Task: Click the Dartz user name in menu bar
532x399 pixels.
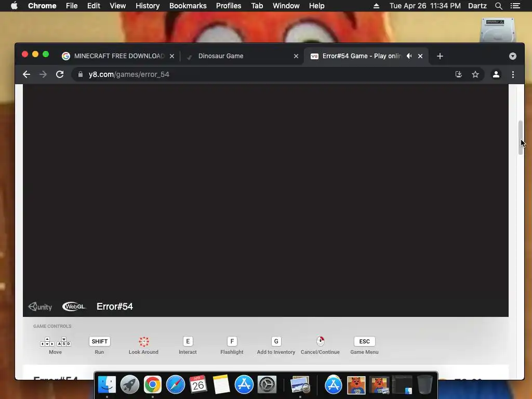Action: (x=477, y=6)
